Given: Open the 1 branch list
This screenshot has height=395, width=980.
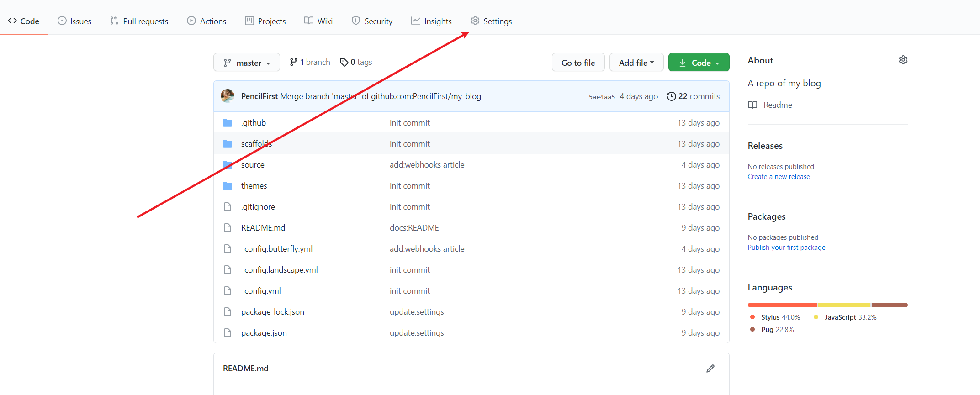Looking at the screenshot, I should tap(310, 62).
